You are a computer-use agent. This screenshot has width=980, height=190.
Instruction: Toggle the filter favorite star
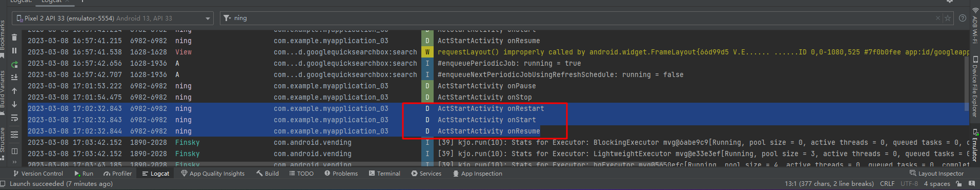point(948,18)
